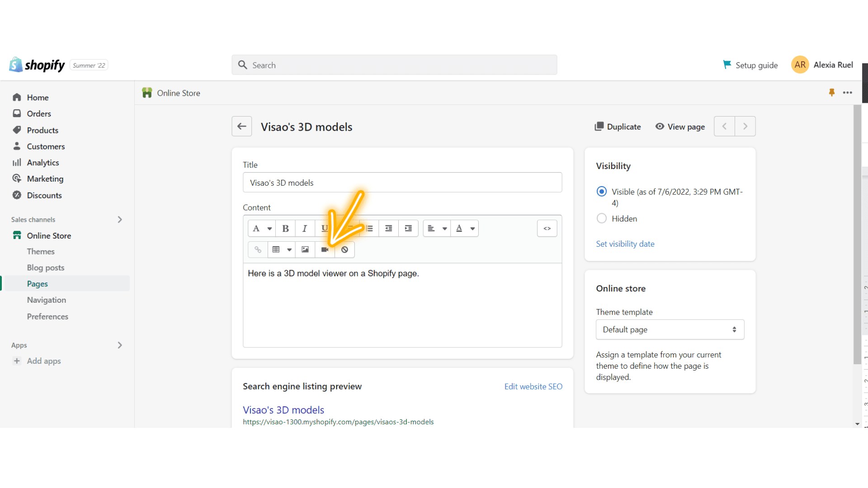Expand the Apps section chevron
This screenshot has width=868, height=488.
(x=120, y=345)
